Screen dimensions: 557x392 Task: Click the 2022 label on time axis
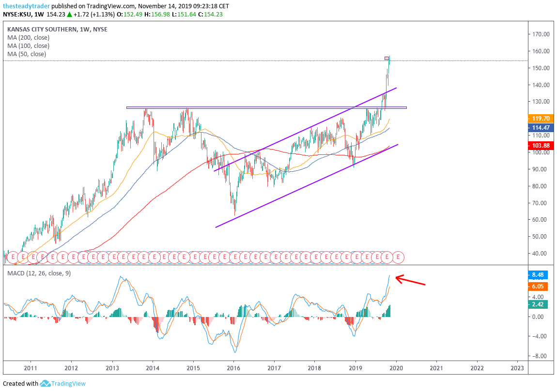(477, 368)
